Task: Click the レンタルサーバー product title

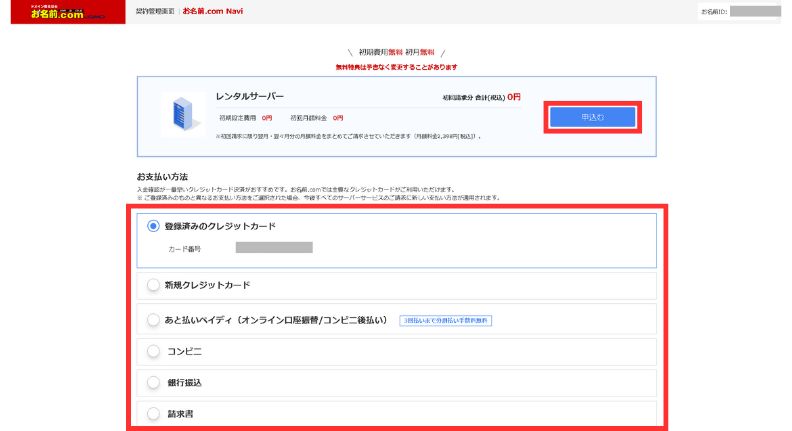Action: point(250,96)
